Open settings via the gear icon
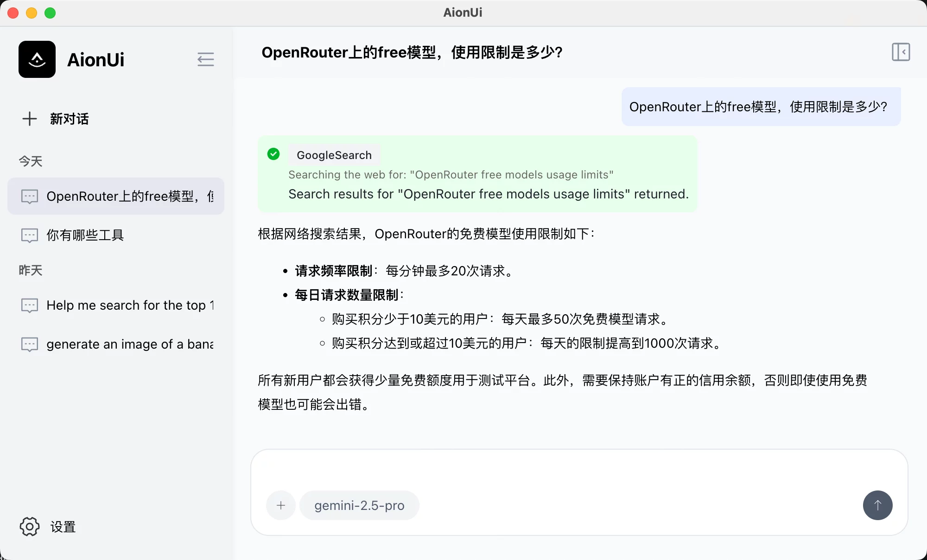Screen dimensions: 927x560 click(30, 527)
